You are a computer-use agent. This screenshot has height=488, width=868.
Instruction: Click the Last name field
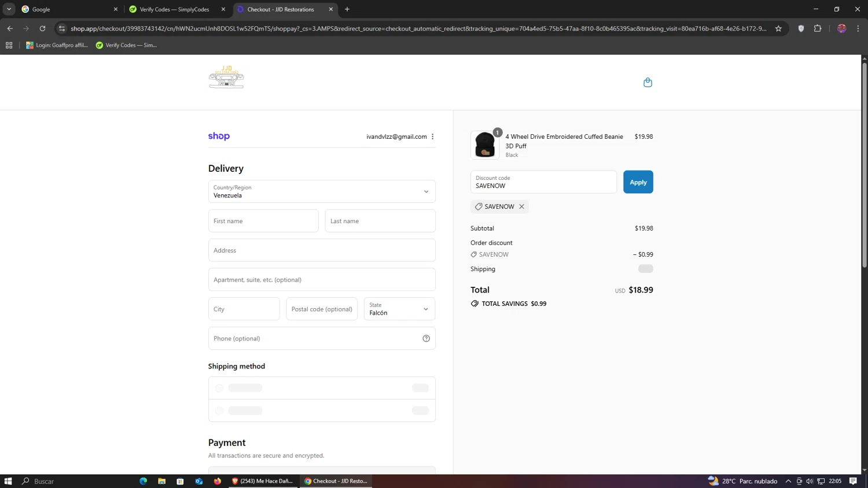pyautogui.click(x=380, y=221)
